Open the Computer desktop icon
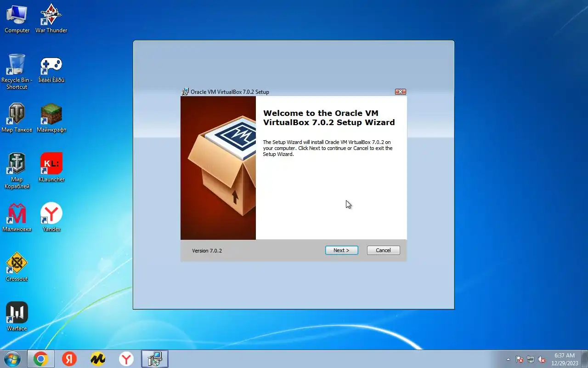 [x=17, y=19]
